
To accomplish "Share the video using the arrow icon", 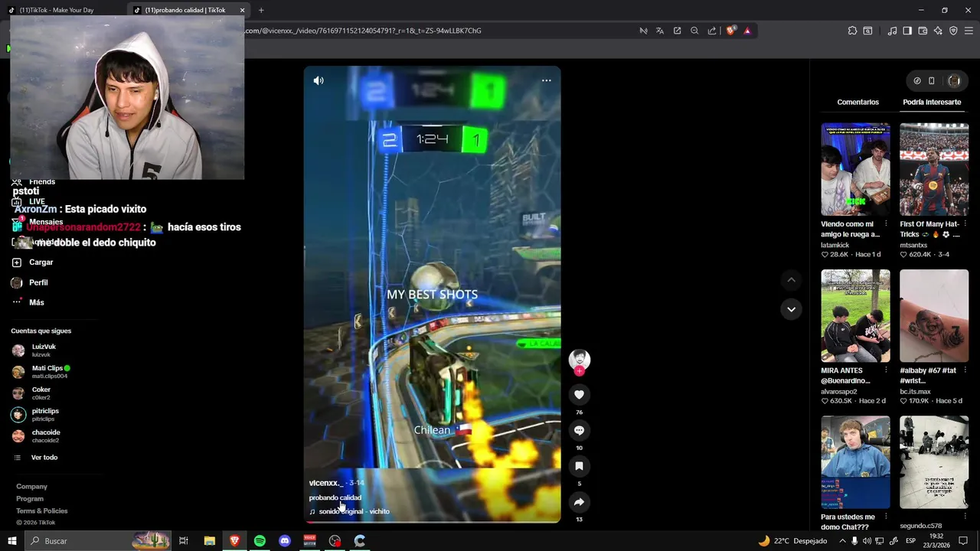I will point(579,502).
